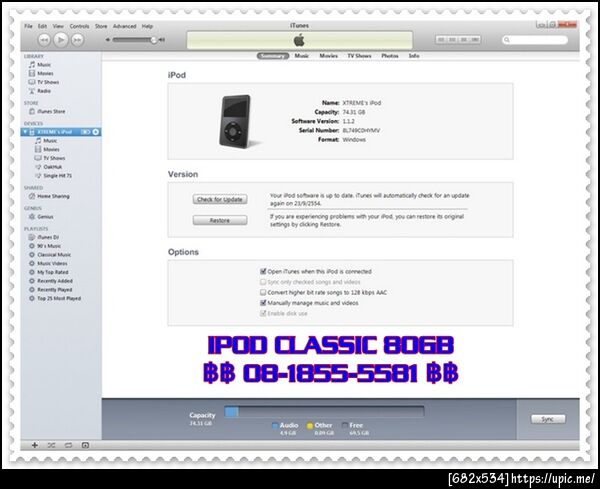Viewport: 600px width, 489px height.
Task: Switch to the Info tab
Action: (x=414, y=56)
